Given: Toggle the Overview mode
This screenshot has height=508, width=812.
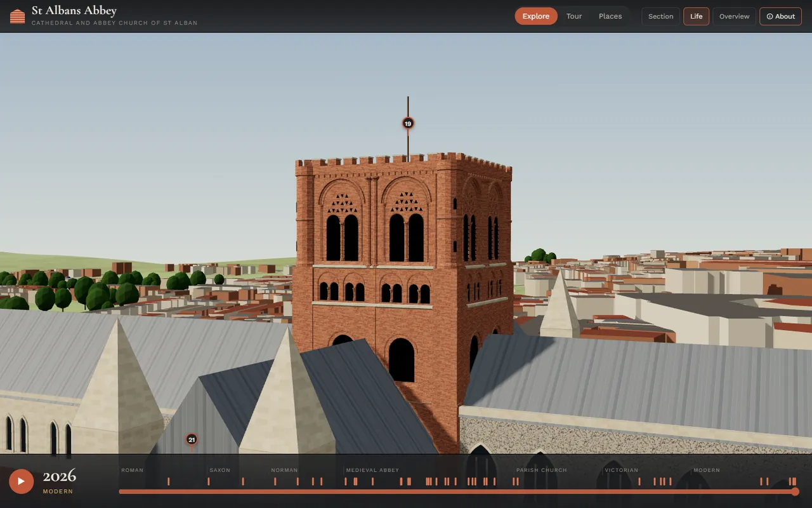Looking at the screenshot, I should (x=734, y=17).
